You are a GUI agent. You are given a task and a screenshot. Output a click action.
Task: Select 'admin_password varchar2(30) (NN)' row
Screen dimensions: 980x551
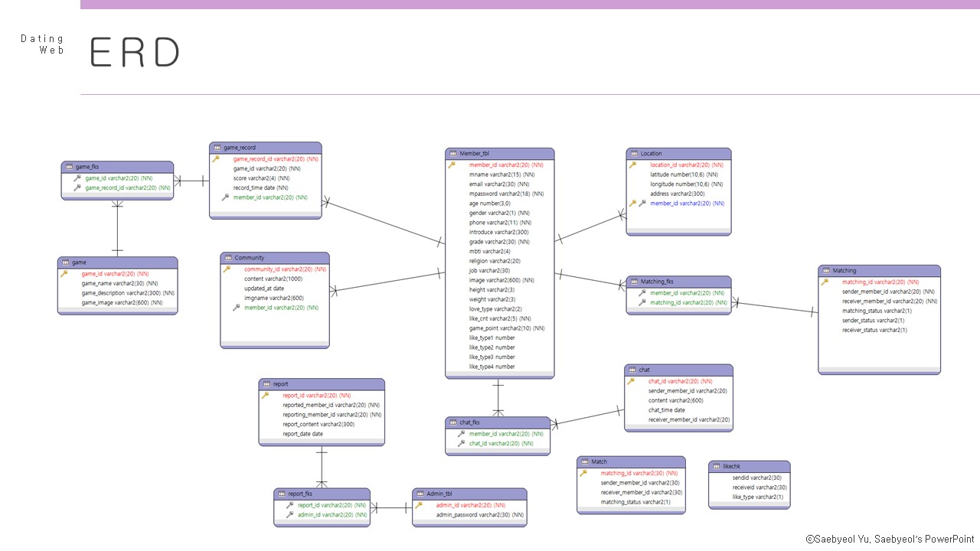coord(480,515)
